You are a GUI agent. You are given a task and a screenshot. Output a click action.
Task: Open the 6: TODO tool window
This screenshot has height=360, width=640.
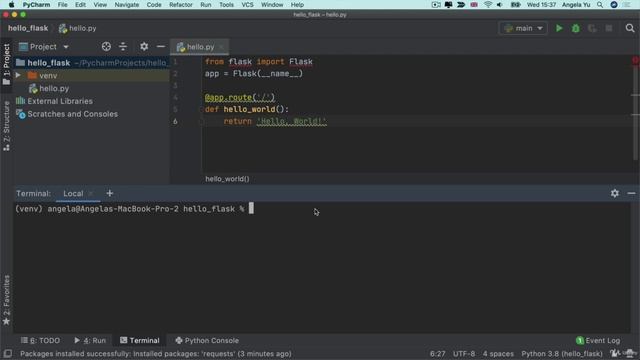(x=40, y=340)
